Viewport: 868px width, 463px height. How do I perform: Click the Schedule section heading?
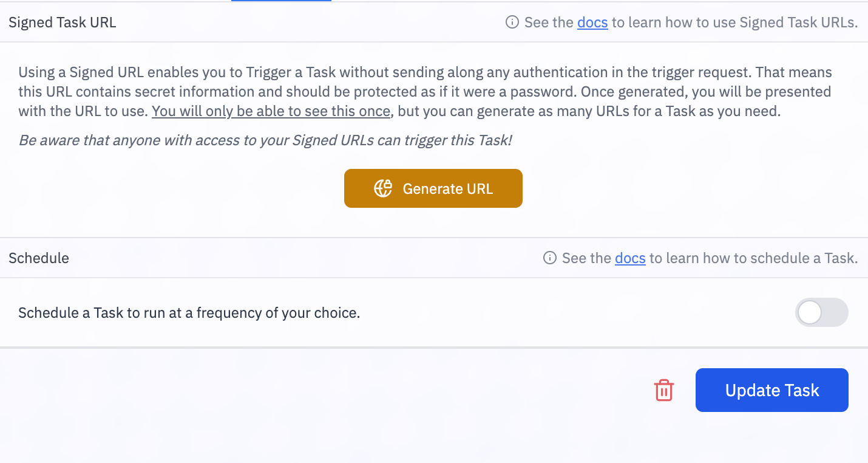pos(39,258)
